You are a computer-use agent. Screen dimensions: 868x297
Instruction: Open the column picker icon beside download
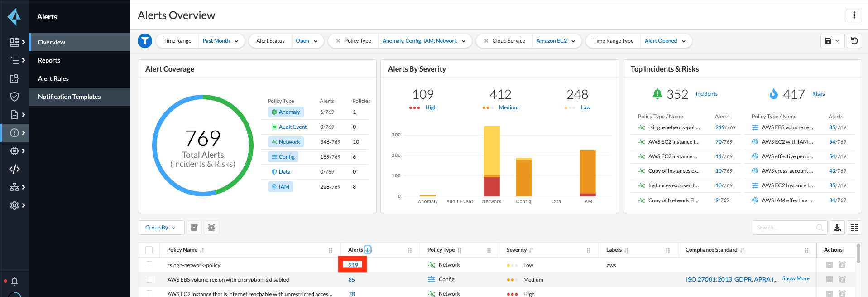(854, 228)
